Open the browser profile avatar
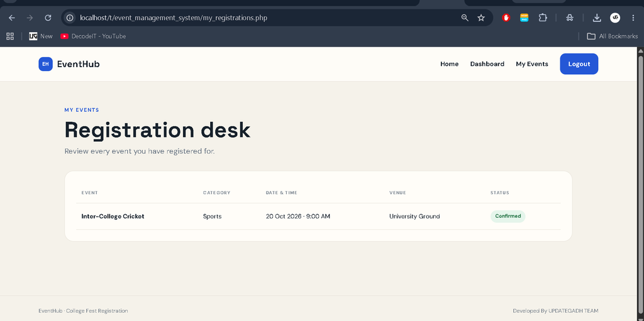 [615, 18]
